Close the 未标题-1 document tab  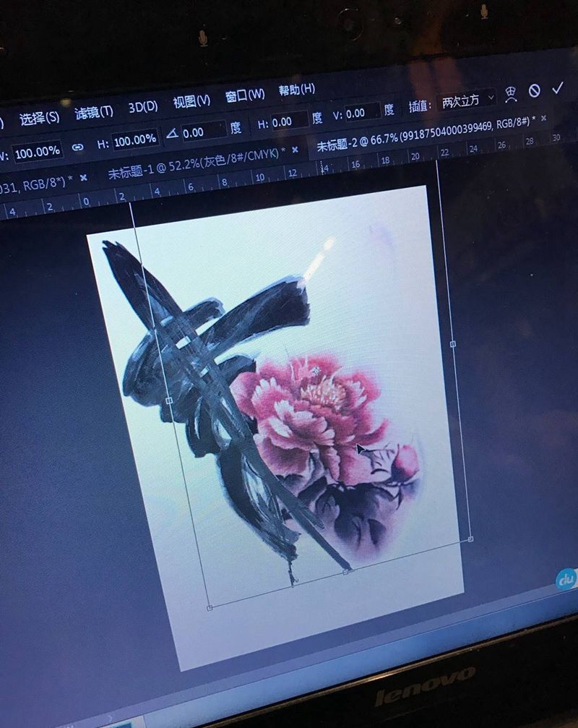pos(294,150)
